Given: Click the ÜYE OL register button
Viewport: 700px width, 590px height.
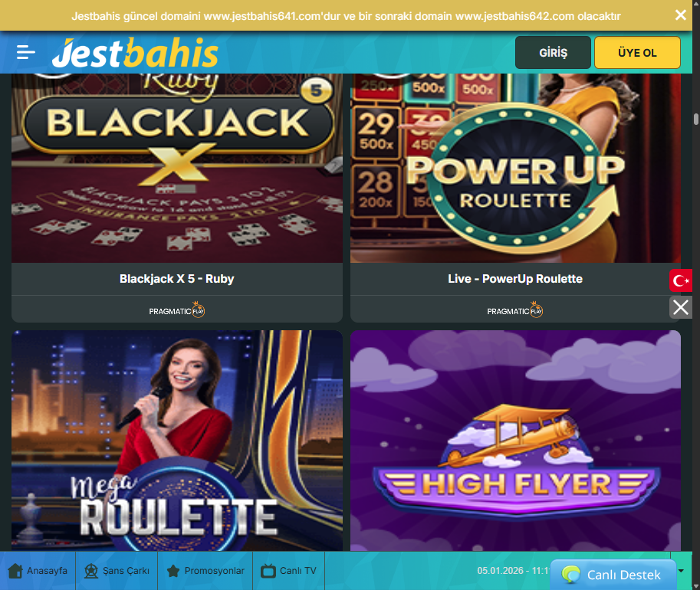Looking at the screenshot, I should (637, 53).
